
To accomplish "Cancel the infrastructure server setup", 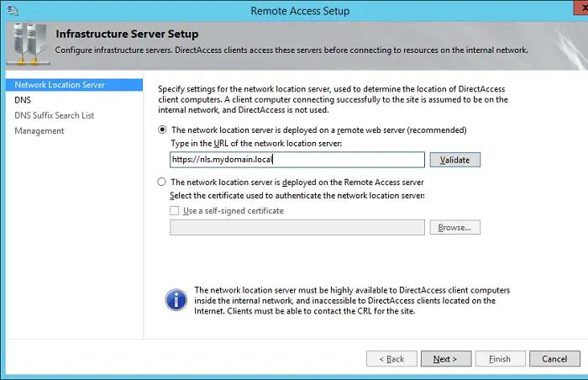I will [554, 359].
